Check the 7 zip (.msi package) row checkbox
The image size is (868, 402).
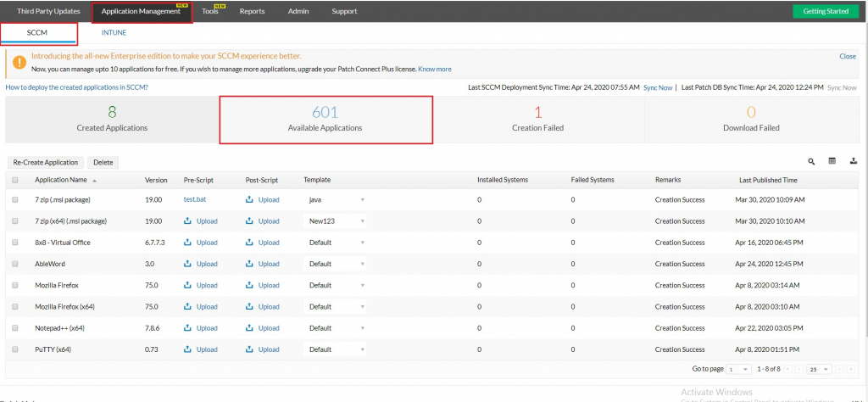15,200
